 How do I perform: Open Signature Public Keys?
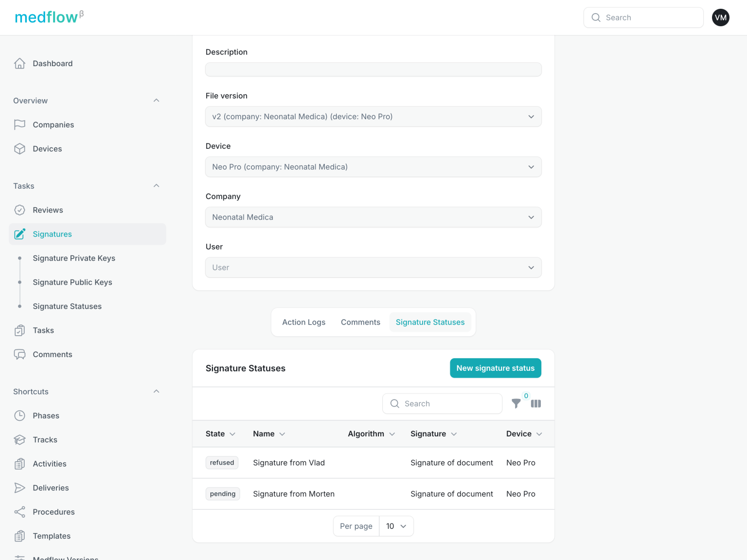72,282
